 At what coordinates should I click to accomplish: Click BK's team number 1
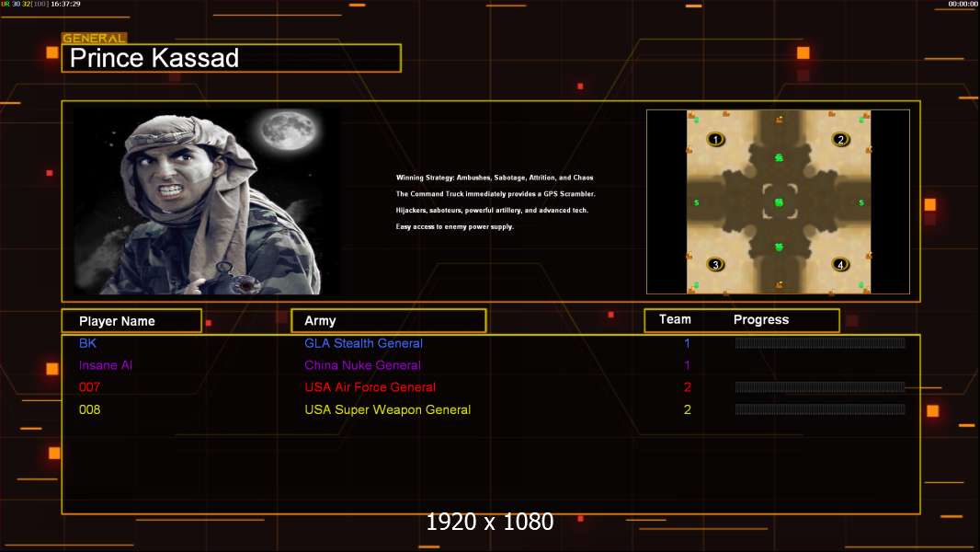coord(687,343)
